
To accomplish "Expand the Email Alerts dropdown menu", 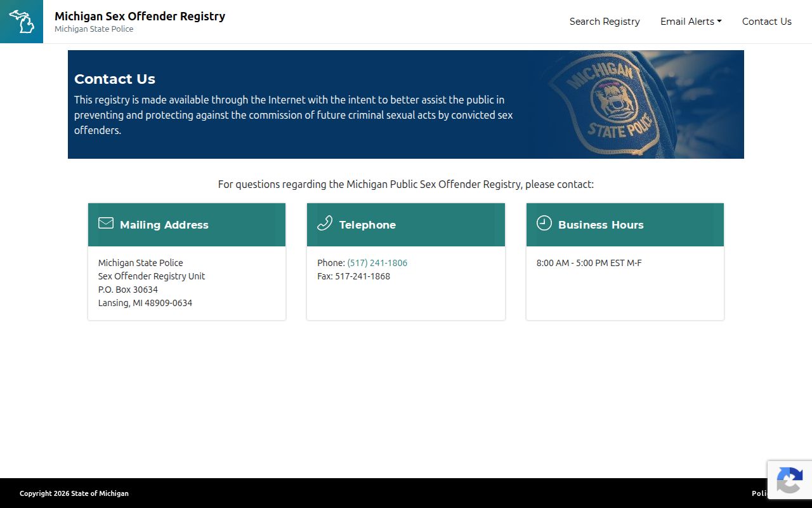I will tap(691, 22).
